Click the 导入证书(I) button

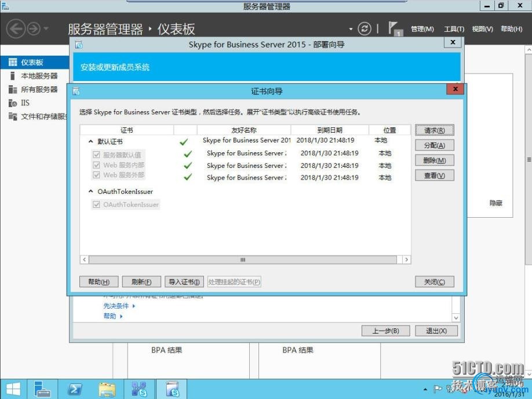coord(184,281)
